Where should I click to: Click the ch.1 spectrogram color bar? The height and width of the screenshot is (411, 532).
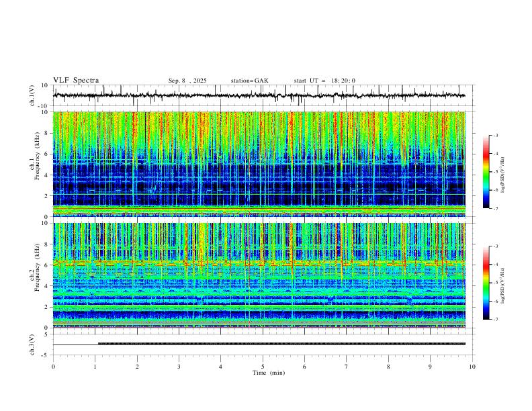point(486,172)
